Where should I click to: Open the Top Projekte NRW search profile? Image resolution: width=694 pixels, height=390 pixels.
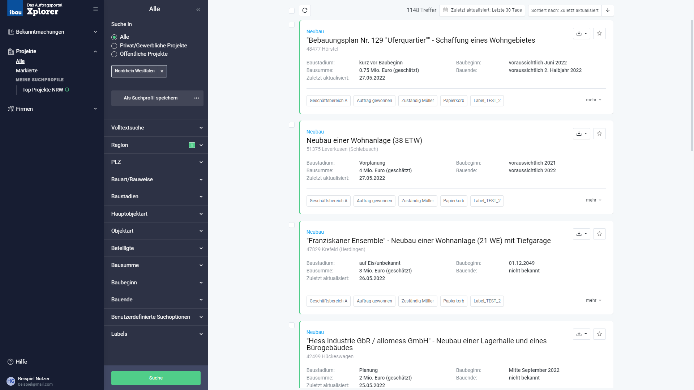[x=43, y=90]
